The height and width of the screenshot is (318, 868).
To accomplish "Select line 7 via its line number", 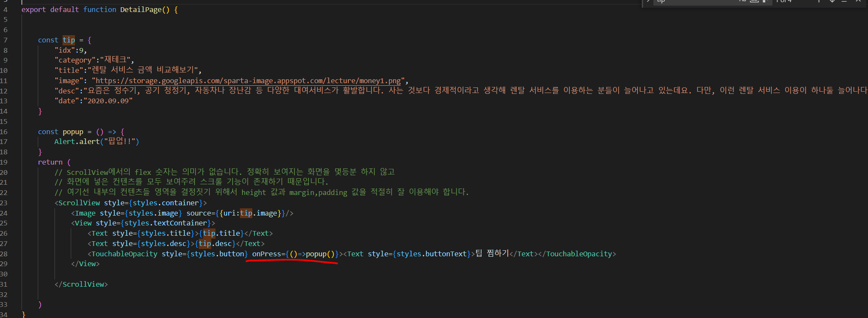I will [x=5, y=40].
